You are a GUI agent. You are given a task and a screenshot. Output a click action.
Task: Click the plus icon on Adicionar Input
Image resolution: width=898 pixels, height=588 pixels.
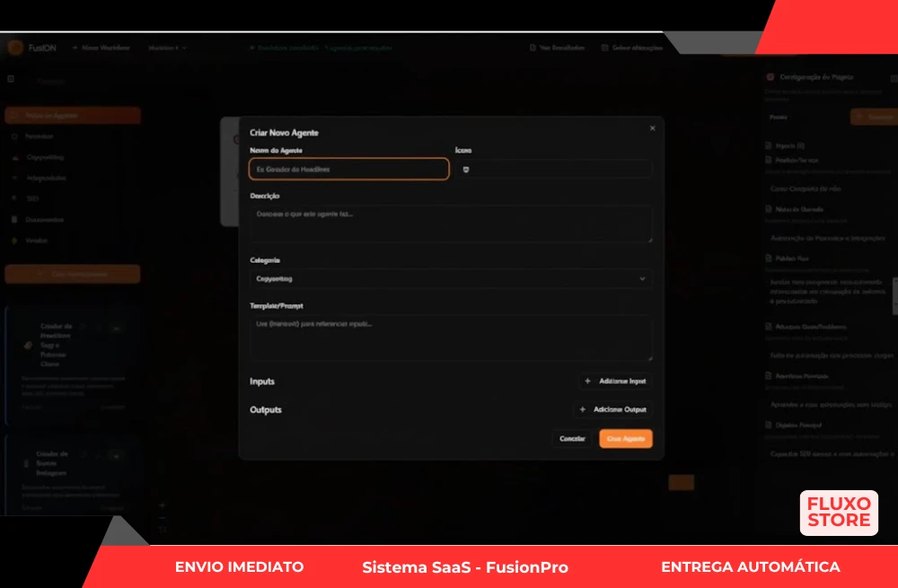[x=587, y=382]
